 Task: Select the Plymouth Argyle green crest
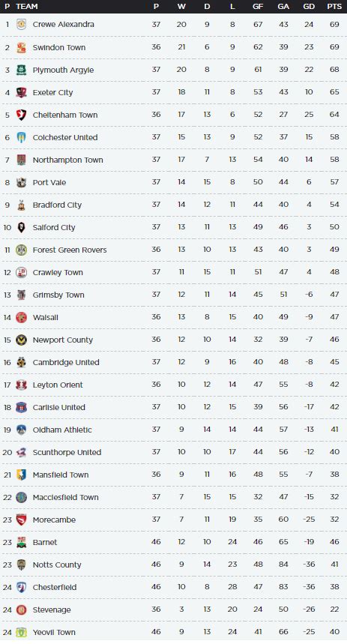point(21,70)
